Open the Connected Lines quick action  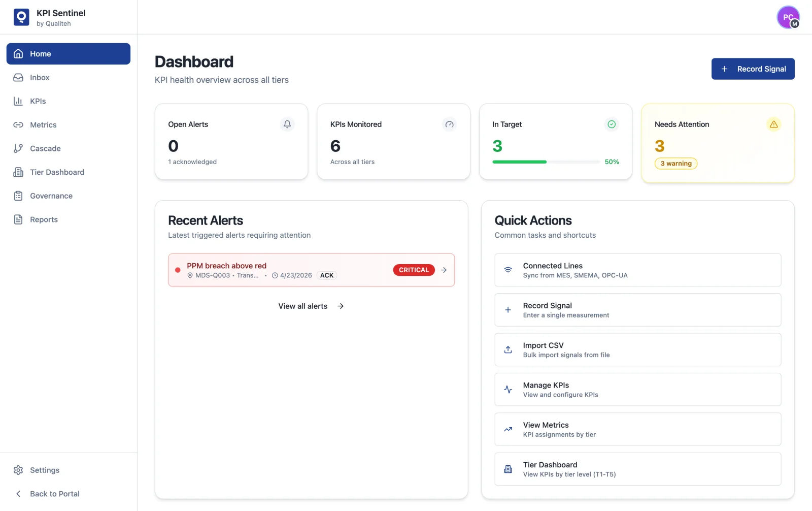click(638, 270)
